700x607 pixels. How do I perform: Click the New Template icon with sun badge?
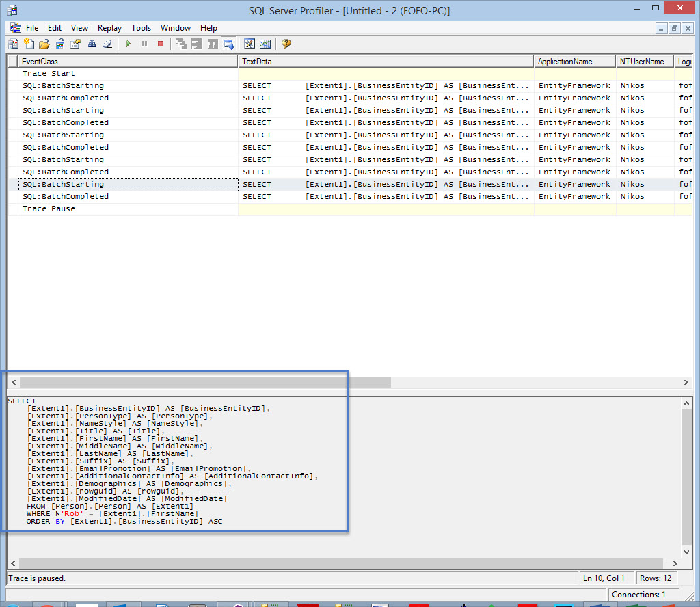click(29, 44)
